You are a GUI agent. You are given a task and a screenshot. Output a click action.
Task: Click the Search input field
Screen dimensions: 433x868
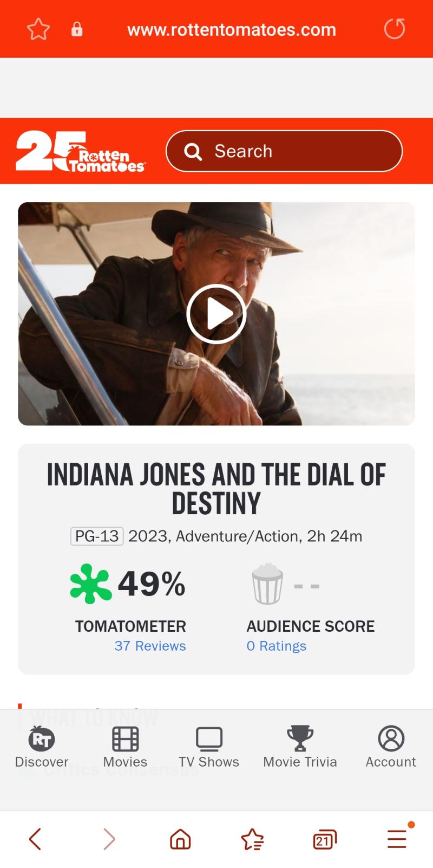(x=284, y=151)
